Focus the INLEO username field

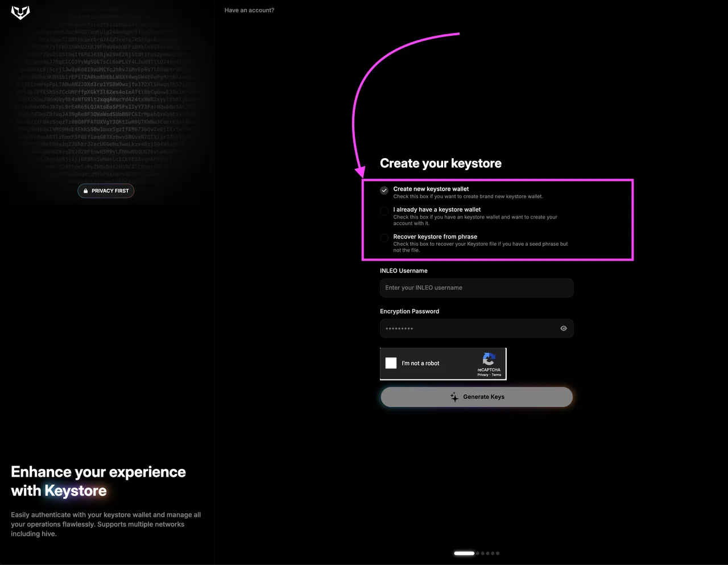coord(477,288)
